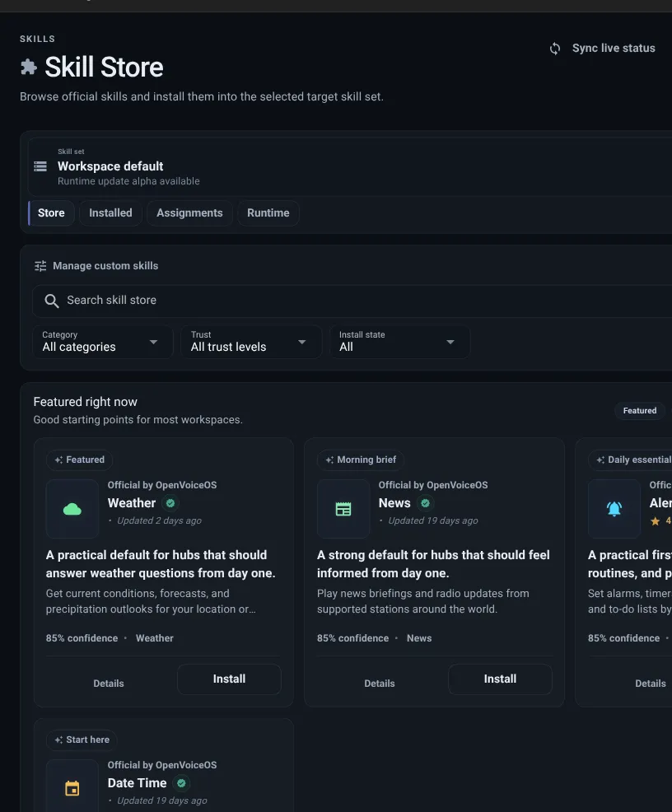Image resolution: width=672 pixels, height=812 pixels.
Task: Select the skill set list icon beside Workspace default
Action: (x=40, y=166)
